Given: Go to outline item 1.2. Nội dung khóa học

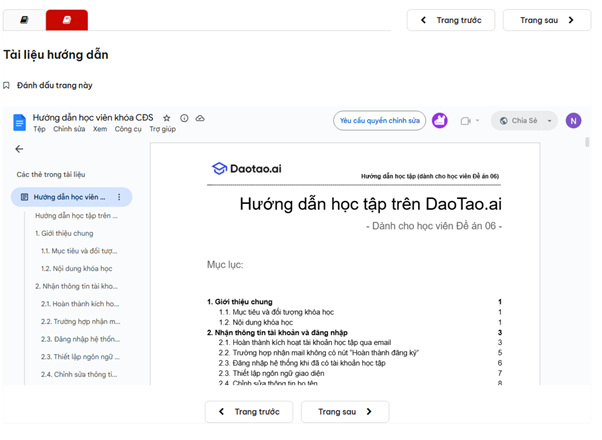Looking at the screenshot, I should click(76, 269).
